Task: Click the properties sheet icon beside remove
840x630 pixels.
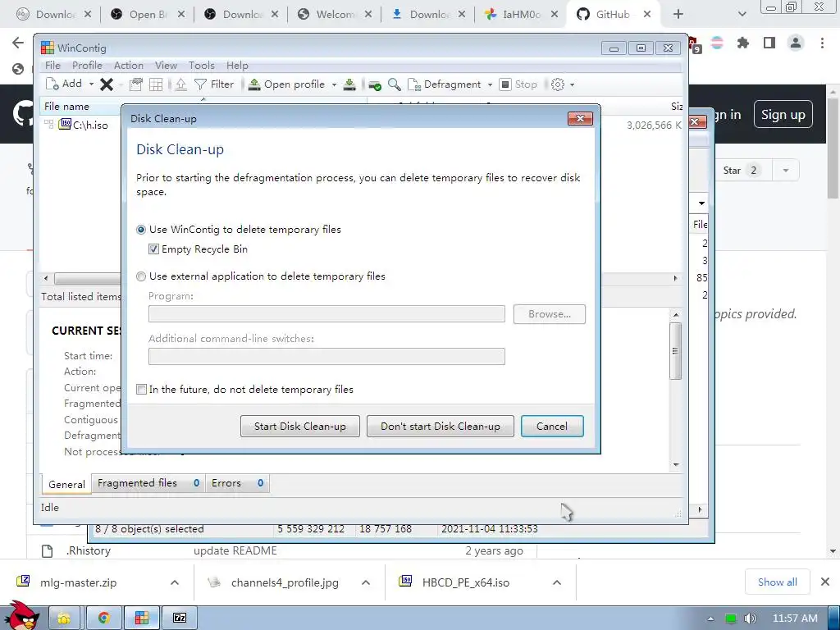Action: point(136,84)
